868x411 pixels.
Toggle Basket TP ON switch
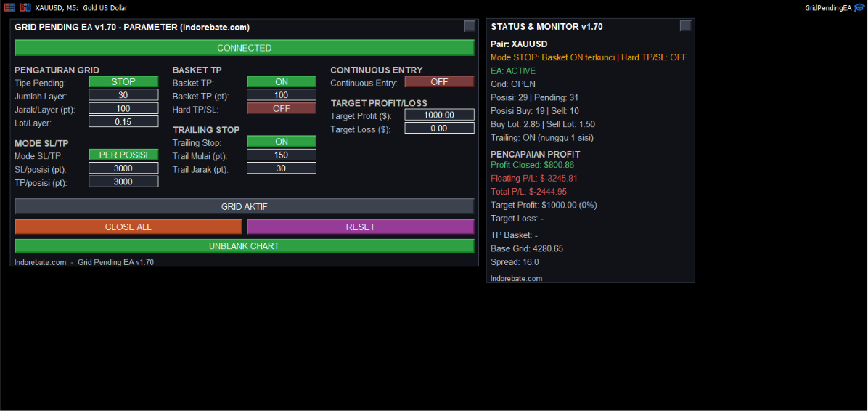[281, 82]
